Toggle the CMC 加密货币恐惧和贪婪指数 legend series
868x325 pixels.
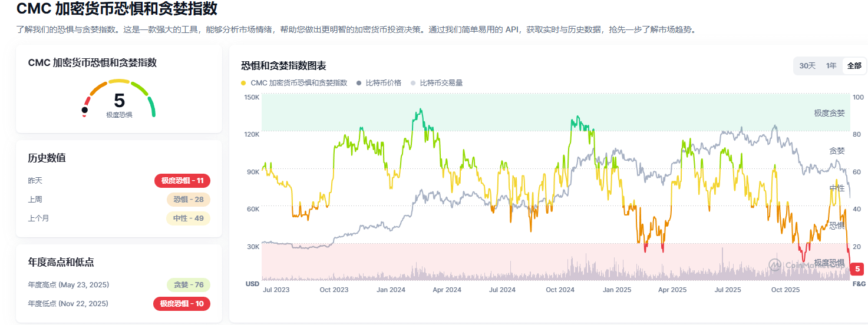coord(294,83)
